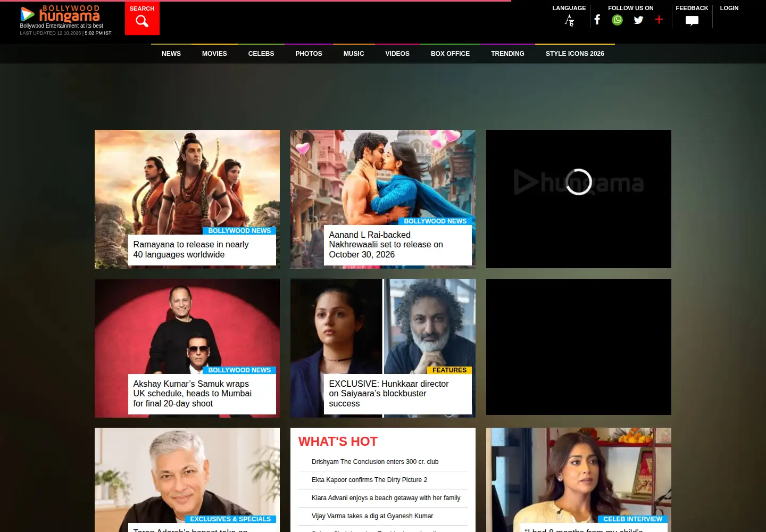Open Ekta Kapoor Dirty Picture 2 story

pyautogui.click(x=369, y=480)
